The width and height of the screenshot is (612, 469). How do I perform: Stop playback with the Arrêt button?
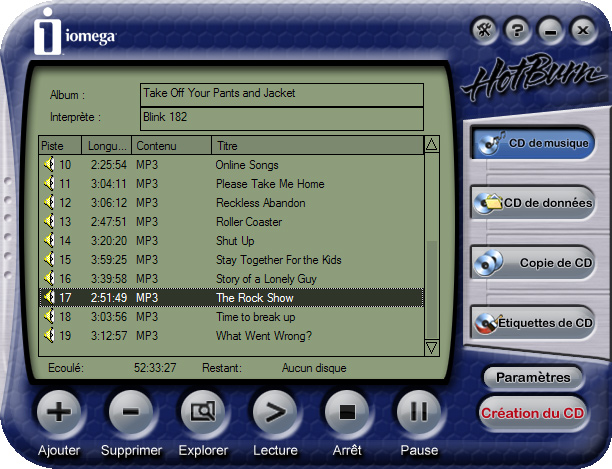click(348, 411)
